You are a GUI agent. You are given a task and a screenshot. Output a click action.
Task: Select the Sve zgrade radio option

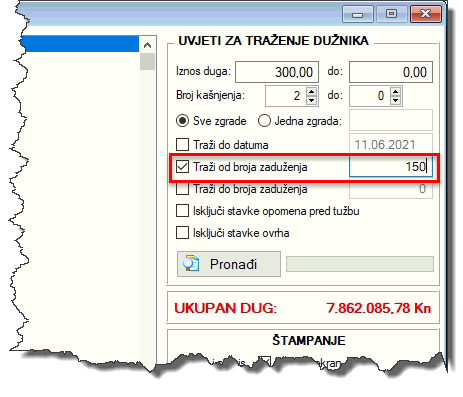click(x=182, y=121)
